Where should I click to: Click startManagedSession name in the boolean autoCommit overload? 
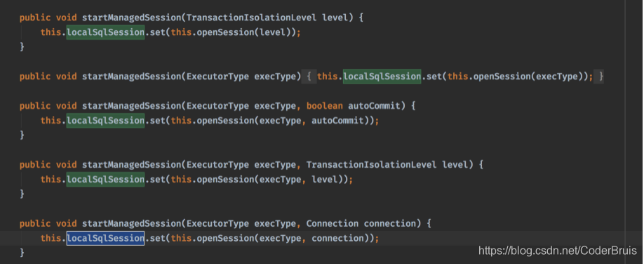(131, 106)
